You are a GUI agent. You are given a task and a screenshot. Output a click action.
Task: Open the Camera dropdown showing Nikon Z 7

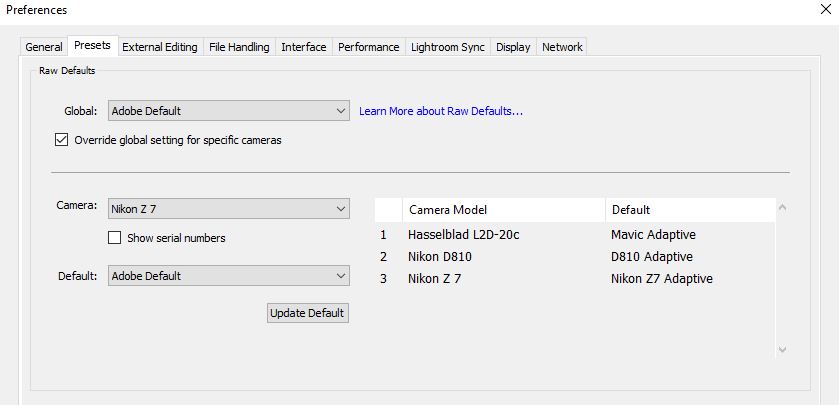pos(228,208)
